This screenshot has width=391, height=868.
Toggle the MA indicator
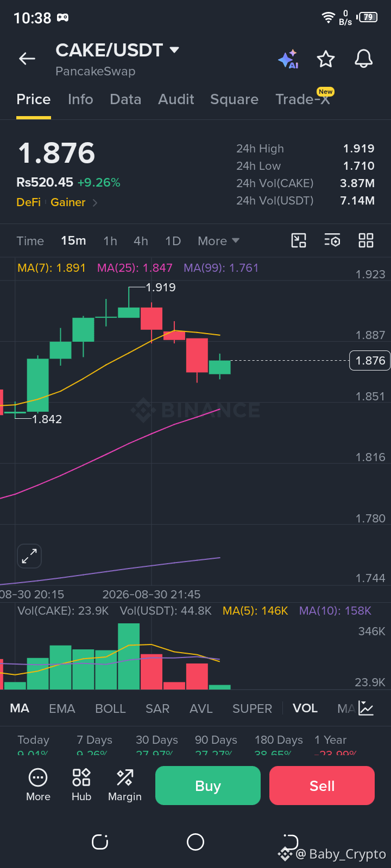(x=20, y=708)
